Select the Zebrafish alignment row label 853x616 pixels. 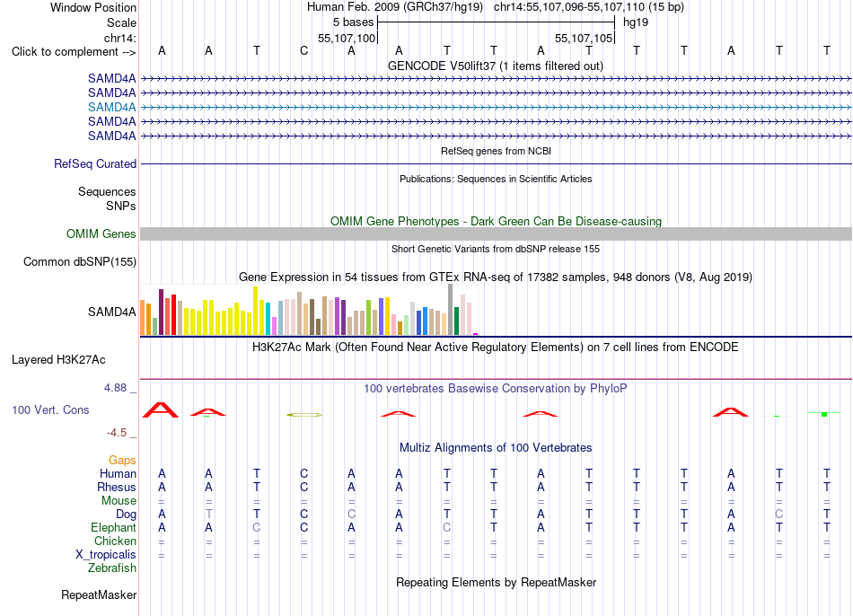(112, 568)
